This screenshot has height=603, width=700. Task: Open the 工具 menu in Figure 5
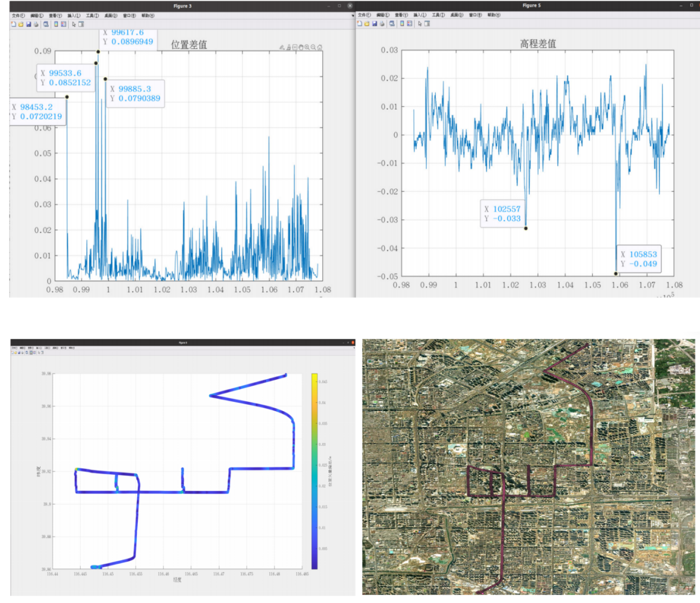tap(438, 15)
